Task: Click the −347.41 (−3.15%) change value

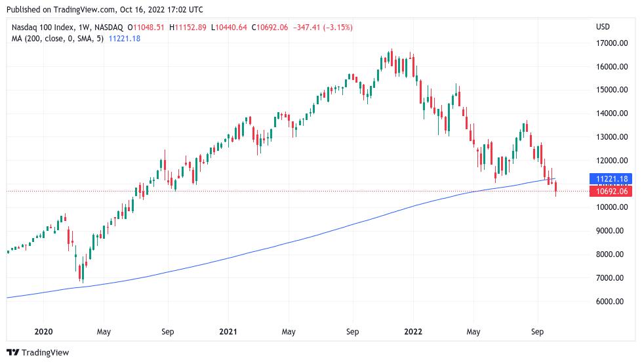Action: (323, 27)
